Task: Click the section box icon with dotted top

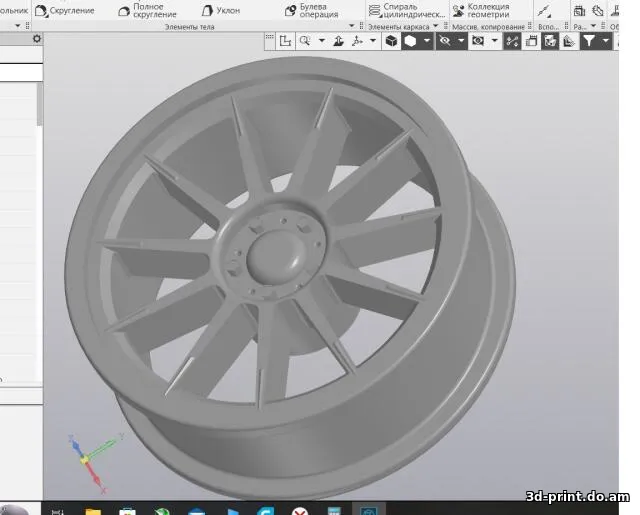Action: [531, 41]
